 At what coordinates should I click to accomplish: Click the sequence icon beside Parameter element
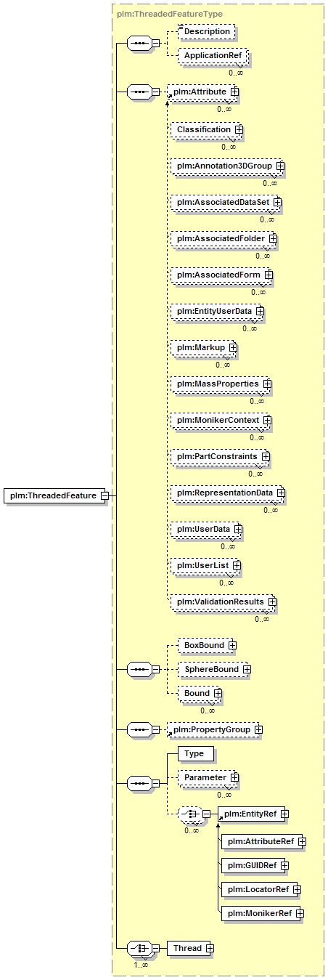(139, 784)
